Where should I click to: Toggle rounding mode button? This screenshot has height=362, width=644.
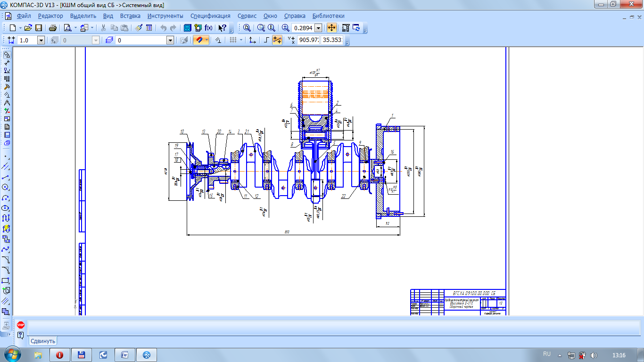tap(277, 40)
